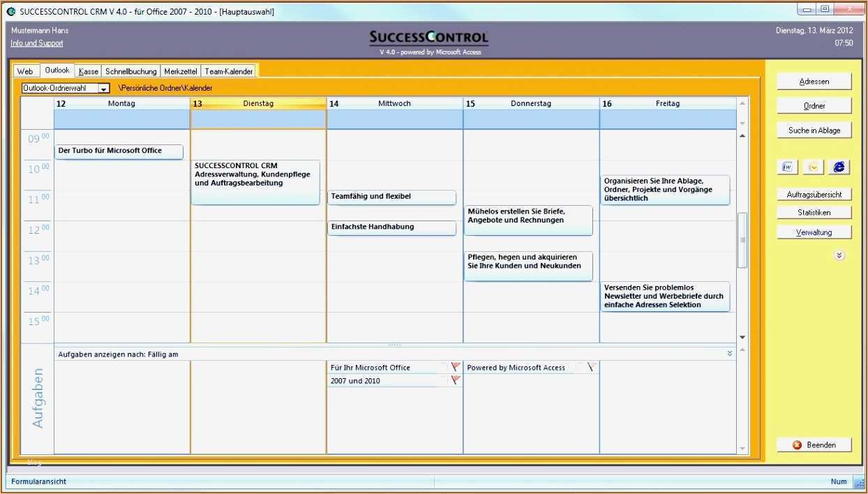Viewport: 868px width, 494px height.
Task: Click the flag beside 'Für Ihr Microsoft Office'
Action: (455, 367)
